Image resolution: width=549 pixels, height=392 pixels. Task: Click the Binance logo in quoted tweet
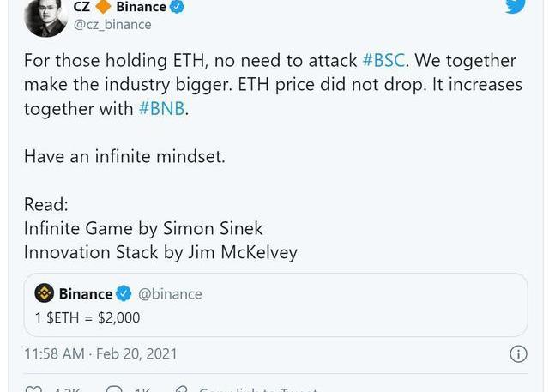[44, 293]
